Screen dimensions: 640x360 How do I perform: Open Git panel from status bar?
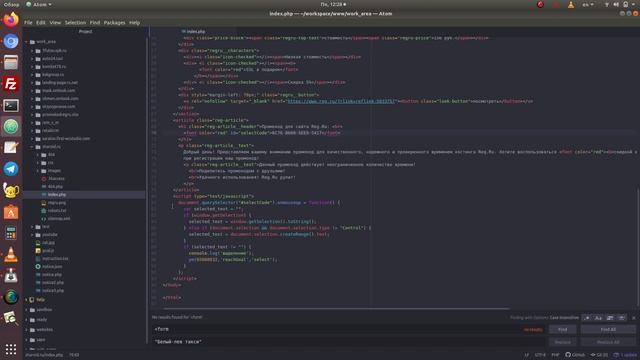click(599, 355)
